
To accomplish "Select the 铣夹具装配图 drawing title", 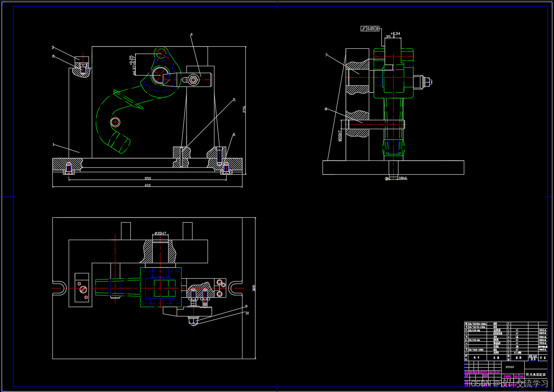I will 536,375.
